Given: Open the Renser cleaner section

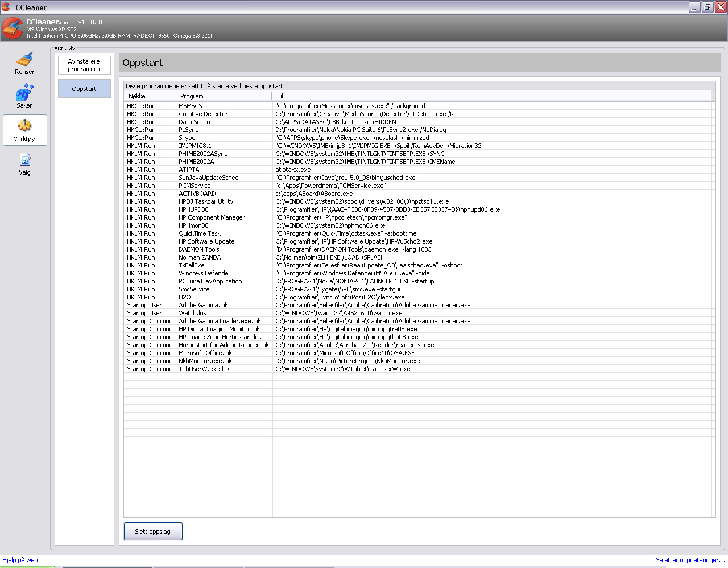Looking at the screenshot, I should pyautogui.click(x=24, y=64).
